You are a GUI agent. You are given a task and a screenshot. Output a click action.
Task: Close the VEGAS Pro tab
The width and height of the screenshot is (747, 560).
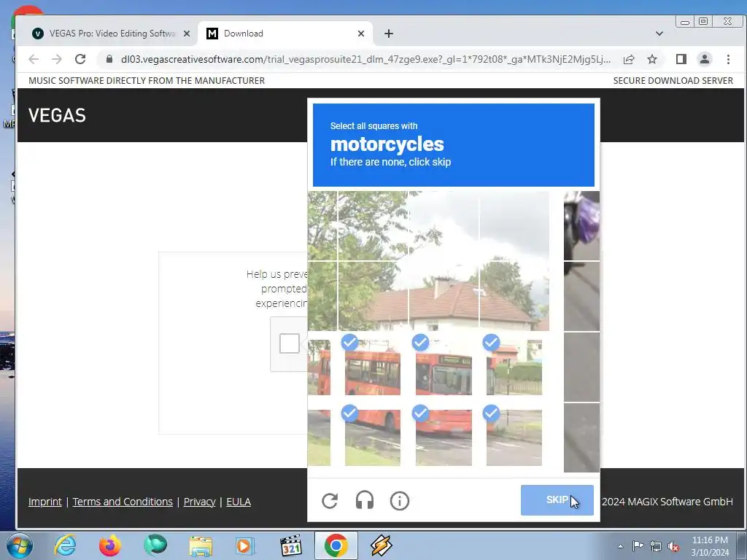(187, 34)
